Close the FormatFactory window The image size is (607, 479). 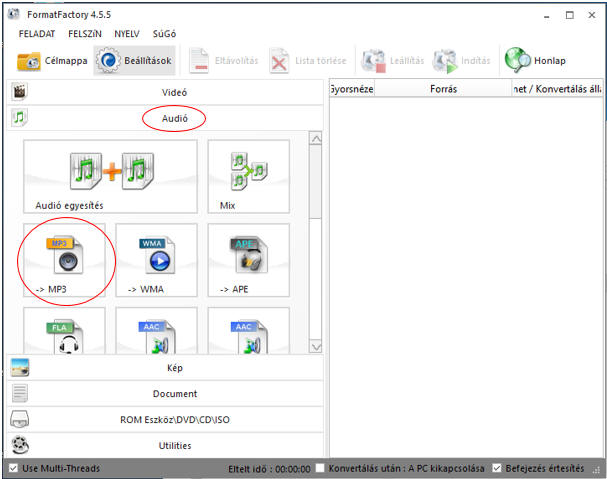[x=592, y=15]
